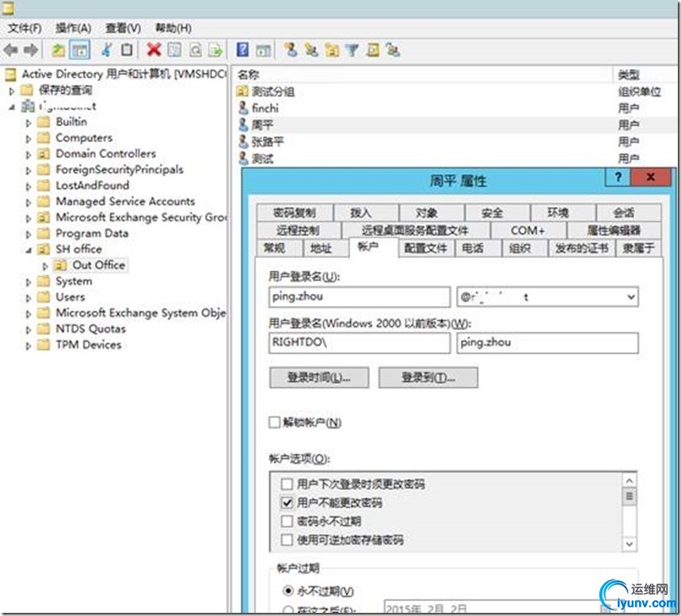This screenshot has height=616, width=681.
Task: Click the Refresh toolbar icon
Action: coord(196,50)
